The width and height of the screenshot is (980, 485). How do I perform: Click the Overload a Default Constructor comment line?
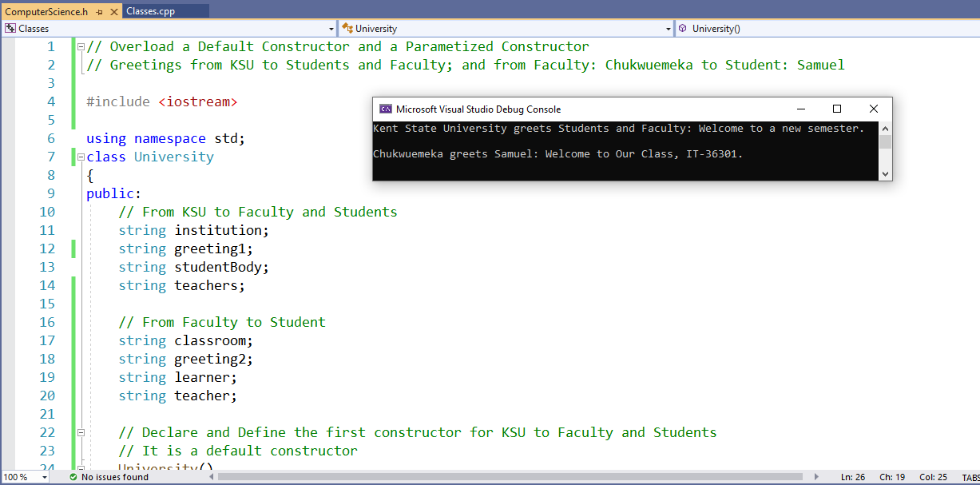tap(338, 46)
